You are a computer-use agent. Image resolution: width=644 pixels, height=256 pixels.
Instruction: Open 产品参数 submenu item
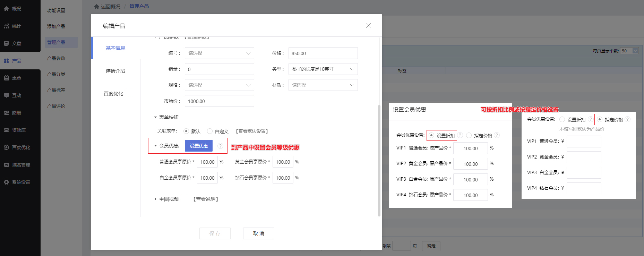(56, 58)
